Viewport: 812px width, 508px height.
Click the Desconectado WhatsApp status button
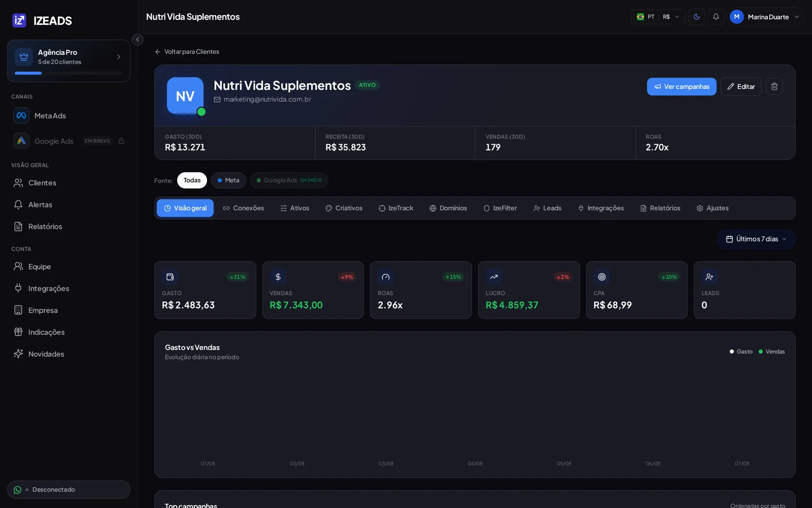click(x=69, y=490)
